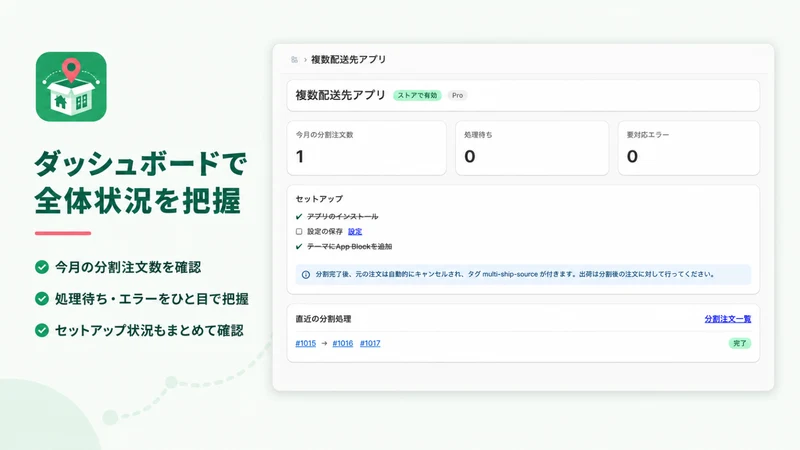This screenshot has width=800, height=450.
Task: Click the breadcrumb title 複数配送先アプリ
Action: coord(348,60)
